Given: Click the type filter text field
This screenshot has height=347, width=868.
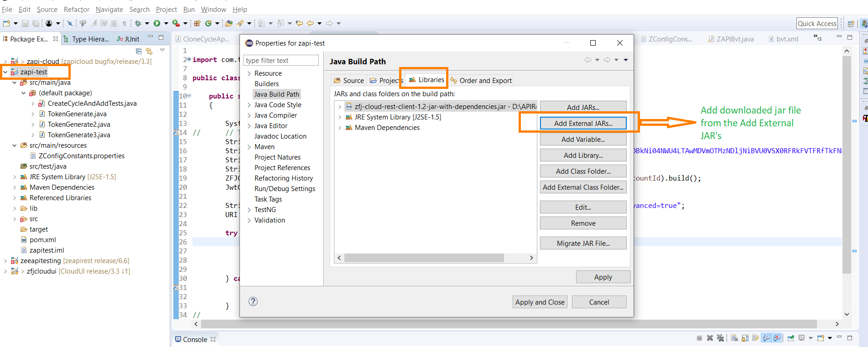Looking at the screenshot, I should coord(281,60).
